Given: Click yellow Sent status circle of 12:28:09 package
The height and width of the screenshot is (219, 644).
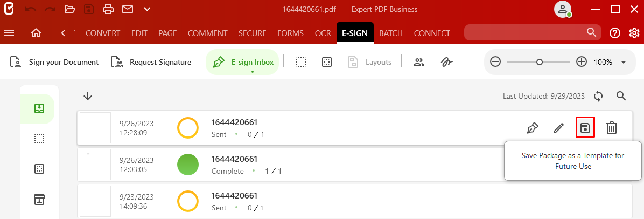Looking at the screenshot, I should click(x=188, y=128).
